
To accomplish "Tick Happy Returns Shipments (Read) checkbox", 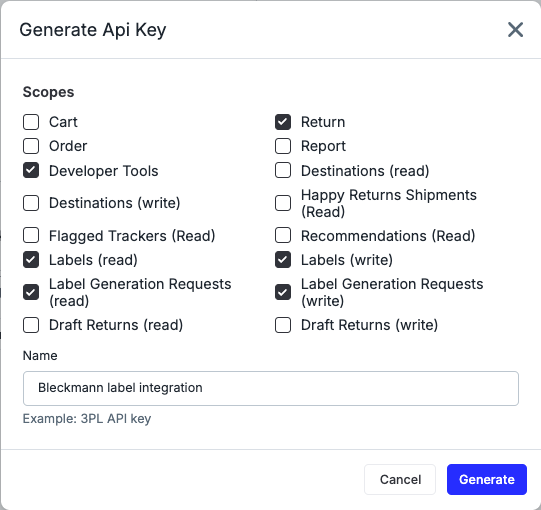I will (283, 203).
